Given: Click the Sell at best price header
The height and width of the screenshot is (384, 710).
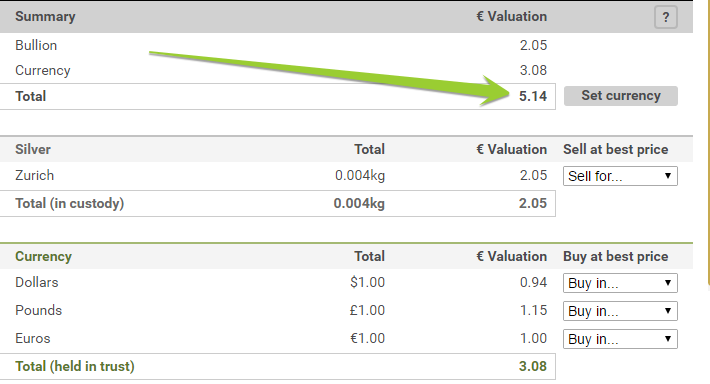Looking at the screenshot, I should tap(616, 149).
